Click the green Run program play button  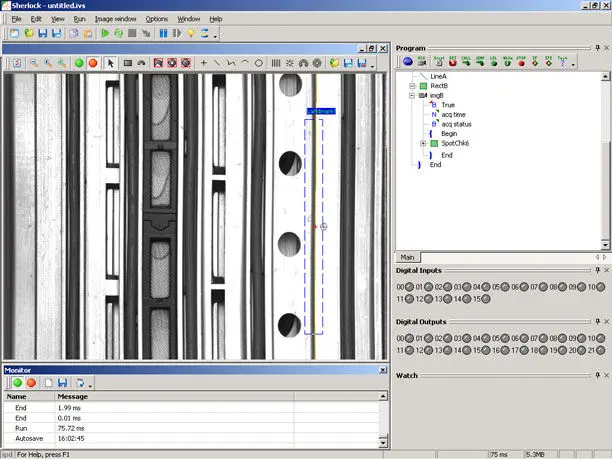(x=105, y=33)
